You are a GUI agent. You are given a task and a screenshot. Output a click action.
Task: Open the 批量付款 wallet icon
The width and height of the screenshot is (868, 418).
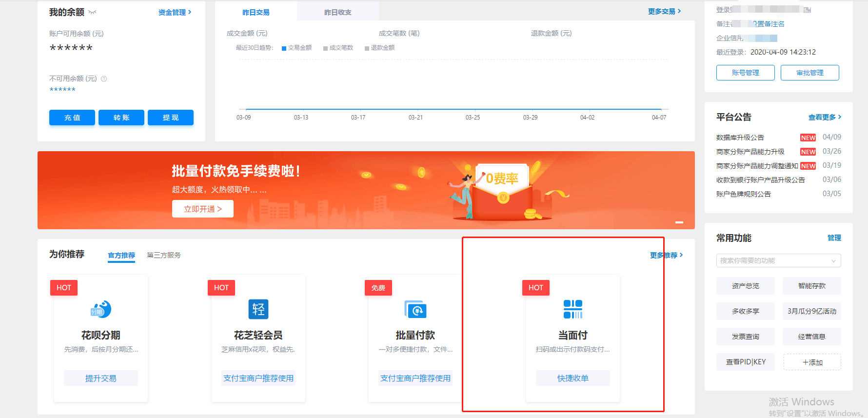coord(415,310)
